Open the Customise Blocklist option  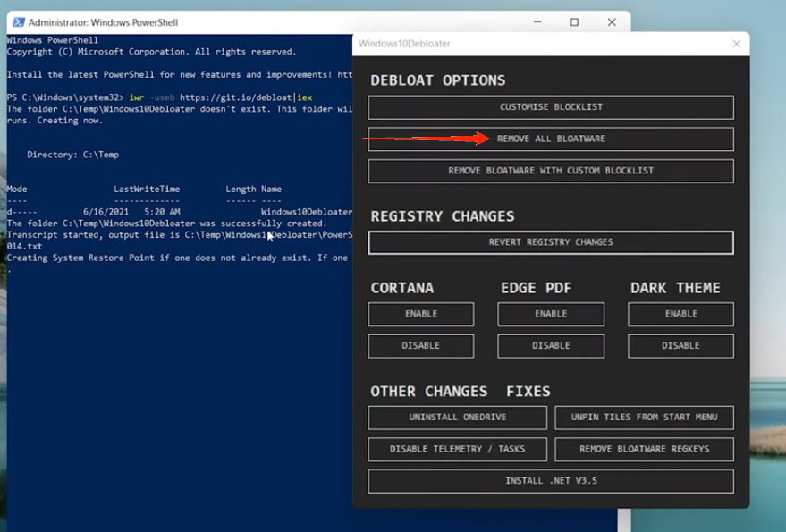(x=550, y=106)
